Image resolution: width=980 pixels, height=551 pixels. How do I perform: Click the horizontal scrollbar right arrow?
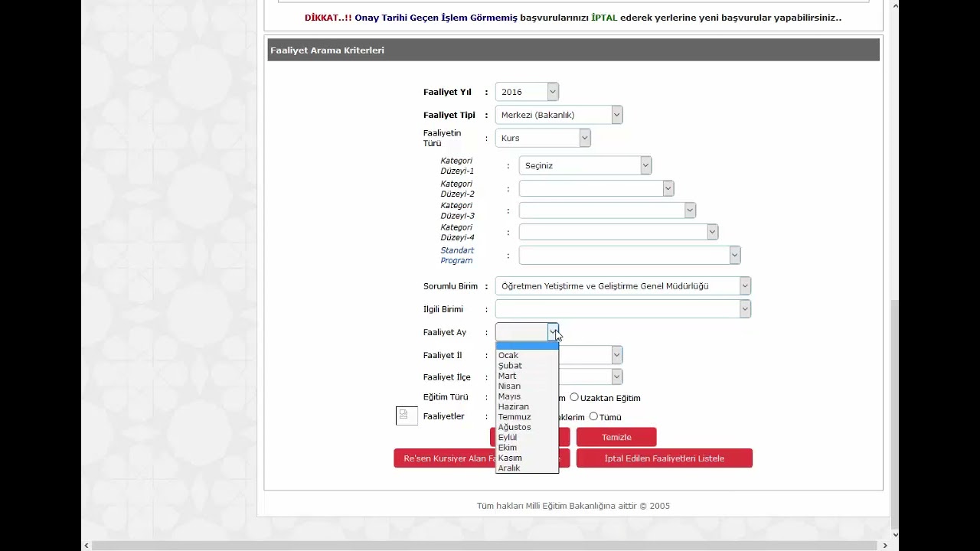pos(885,546)
